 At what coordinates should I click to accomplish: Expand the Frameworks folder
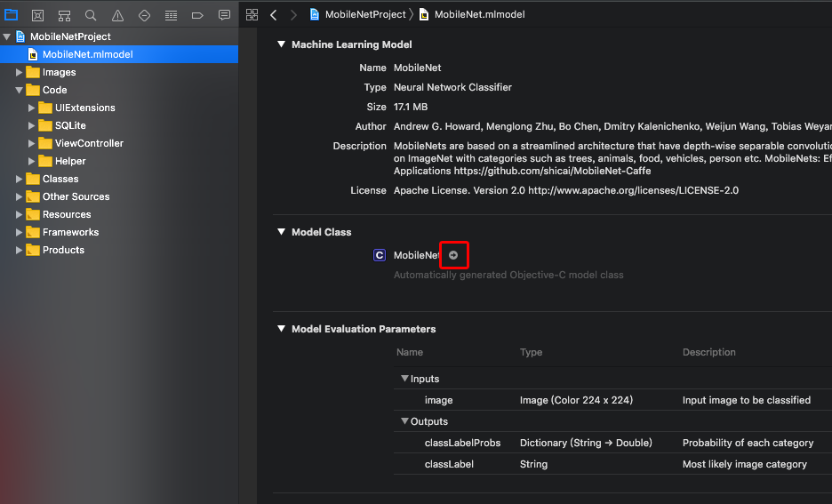click(19, 232)
